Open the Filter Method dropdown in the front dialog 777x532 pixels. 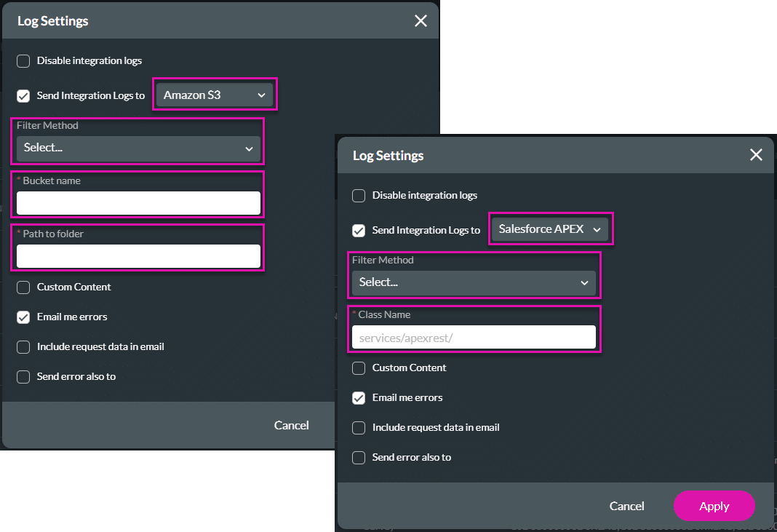[474, 282]
